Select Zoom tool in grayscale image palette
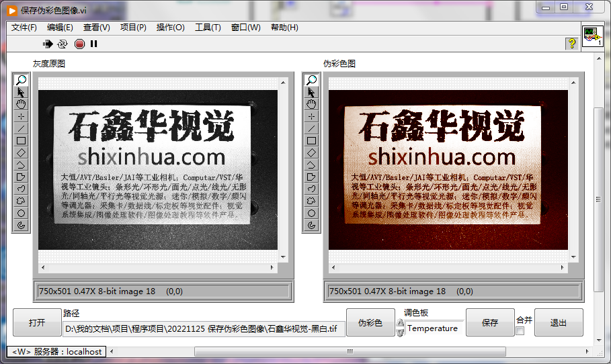 click(x=21, y=81)
